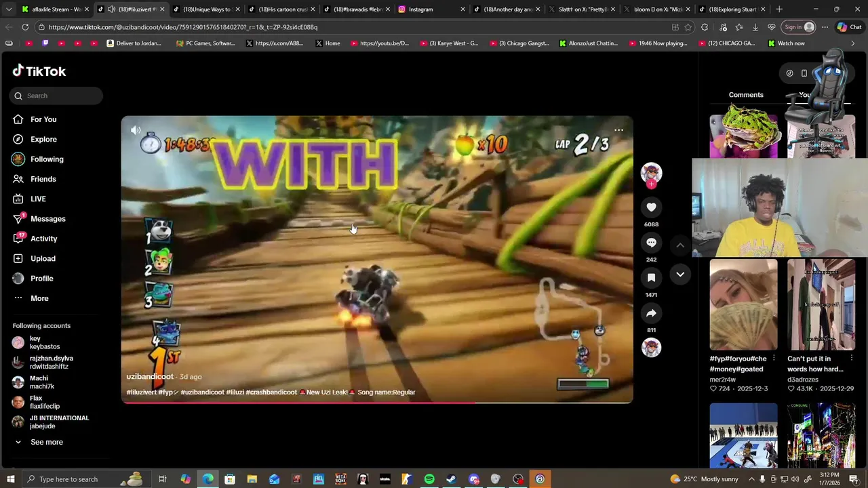868x488 pixels.
Task: Open options for the d3adrozes video card
Action: pos(851,359)
